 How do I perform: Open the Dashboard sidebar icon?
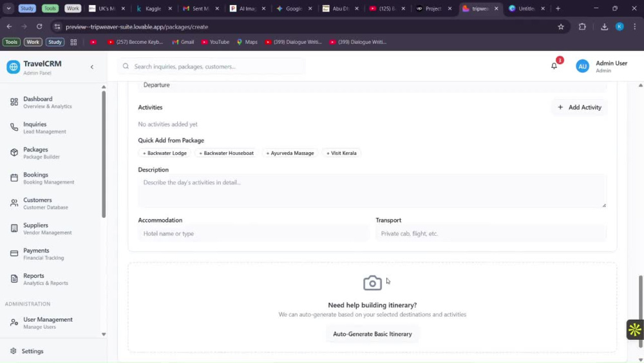point(14,102)
